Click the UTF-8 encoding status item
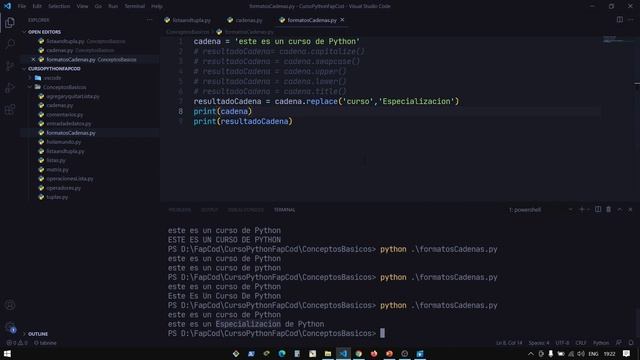Image resolution: width=640 pixels, height=360 pixels. 562,343
